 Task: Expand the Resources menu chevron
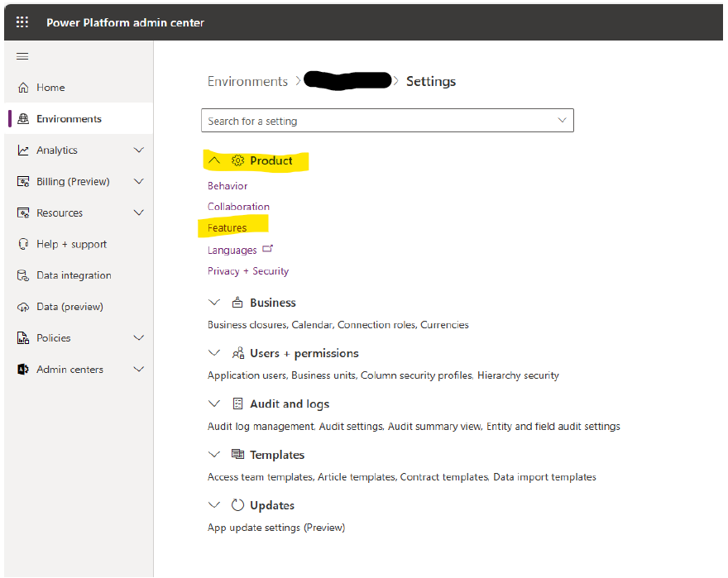[138, 213]
